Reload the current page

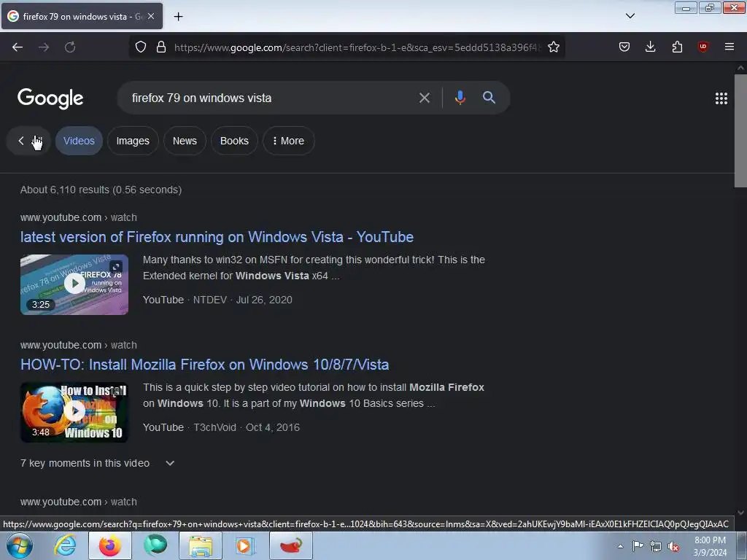coord(70,47)
